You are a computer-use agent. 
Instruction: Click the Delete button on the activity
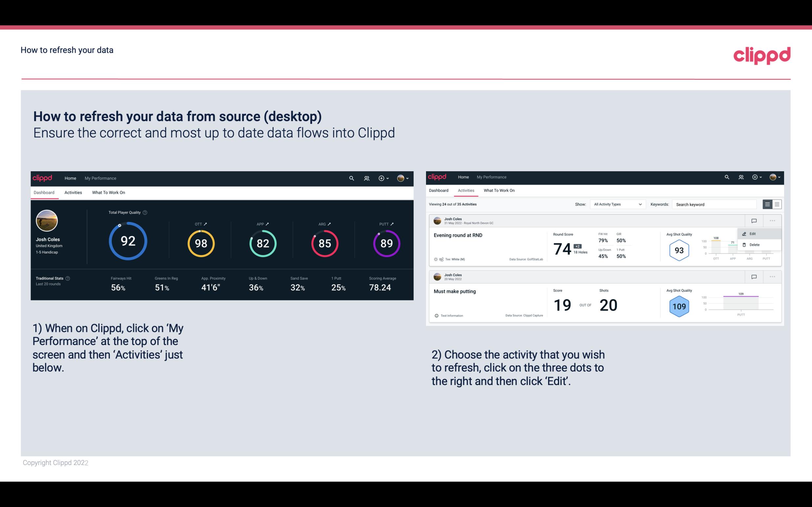click(755, 245)
